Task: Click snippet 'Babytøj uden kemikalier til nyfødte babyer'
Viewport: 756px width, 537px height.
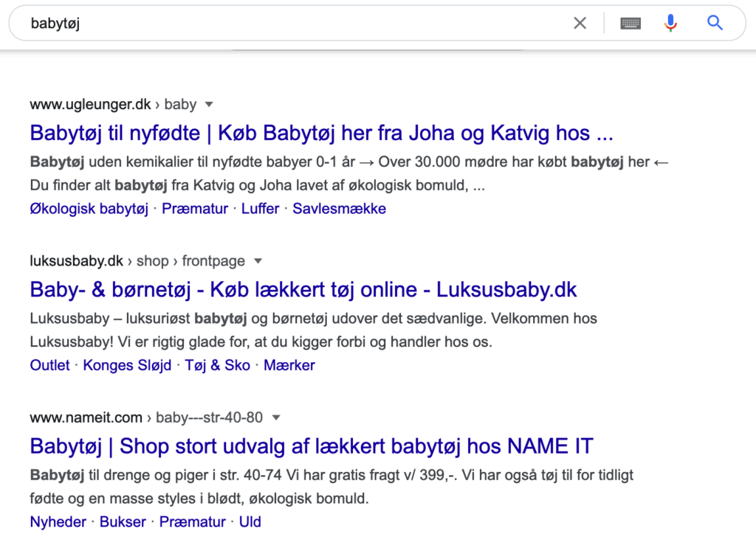Action: 349,162
